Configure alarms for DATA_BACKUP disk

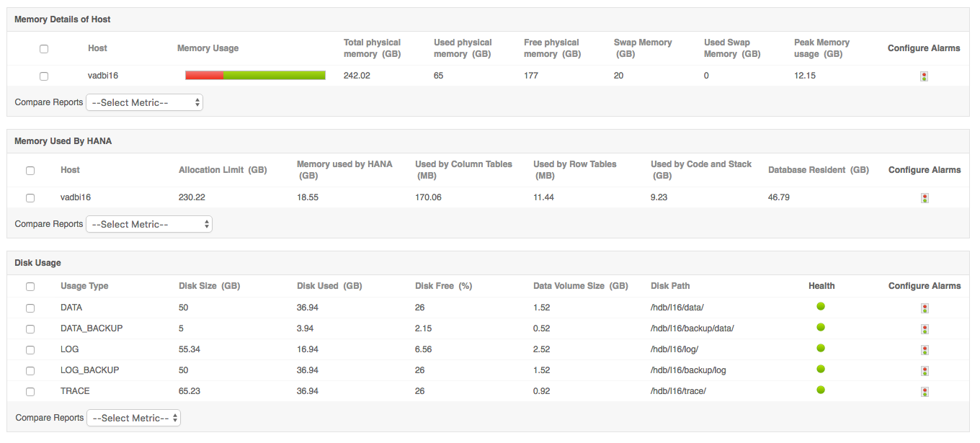[925, 329]
